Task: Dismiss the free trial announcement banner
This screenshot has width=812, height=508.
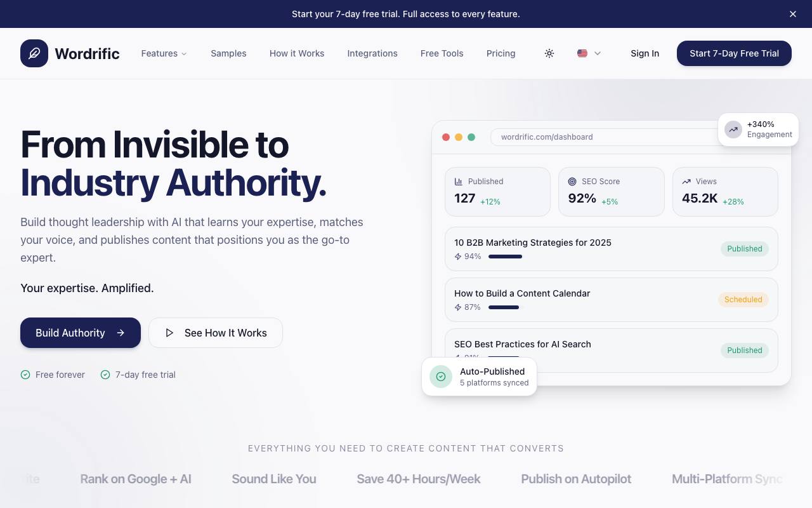Action: tap(793, 14)
